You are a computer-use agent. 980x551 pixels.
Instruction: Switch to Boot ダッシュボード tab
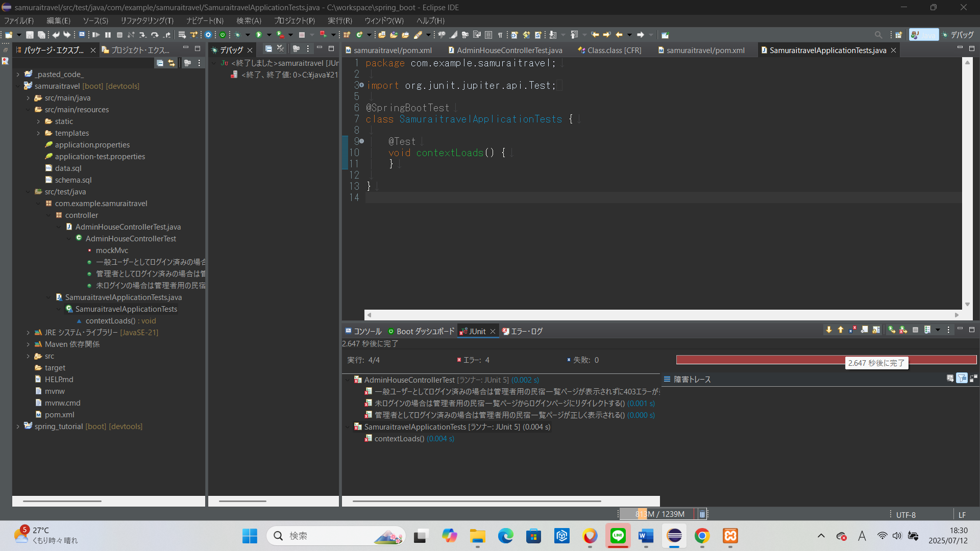click(421, 332)
